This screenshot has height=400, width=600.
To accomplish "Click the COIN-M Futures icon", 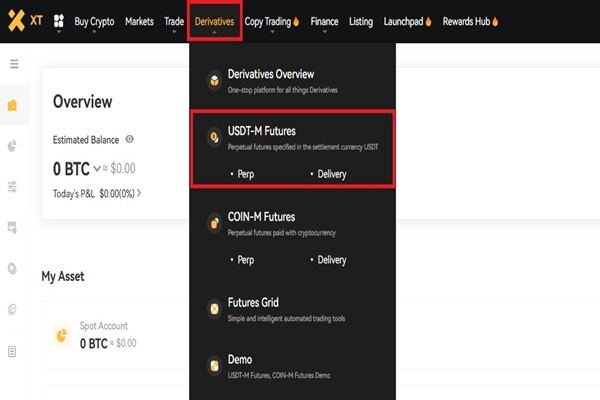I will pyautogui.click(x=215, y=223).
